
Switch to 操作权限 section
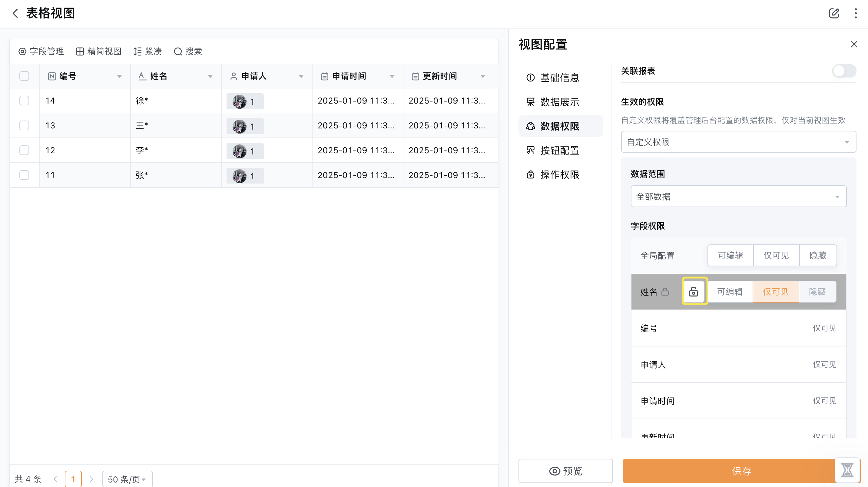560,174
